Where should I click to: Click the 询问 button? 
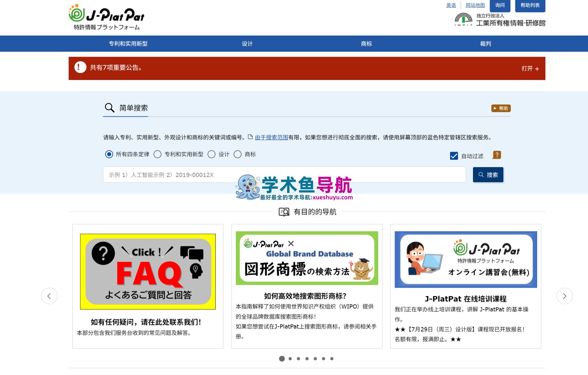tap(500, 5)
